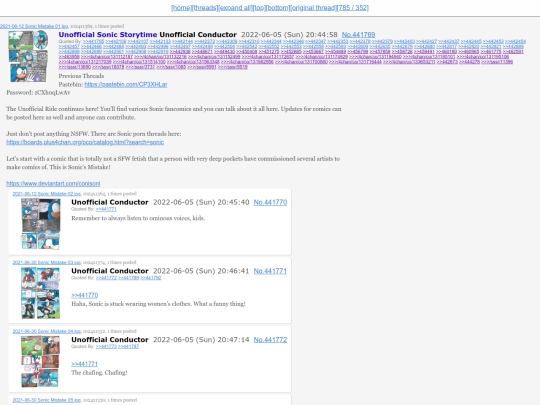Click thread title Unofficial Sonic Storytime
Screen dimensions: 540x405
108,35
